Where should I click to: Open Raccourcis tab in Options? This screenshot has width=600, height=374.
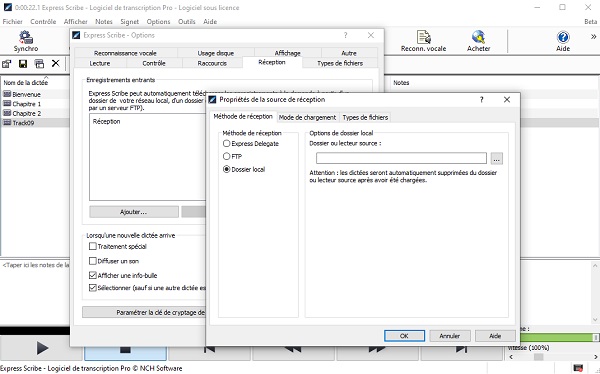[x=212, y=63]
